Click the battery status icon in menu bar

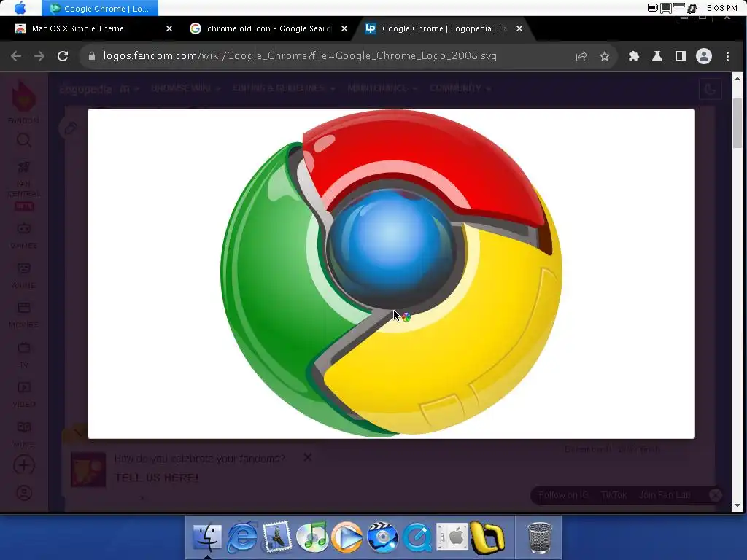pyautogui.click(x=653, y=7)
